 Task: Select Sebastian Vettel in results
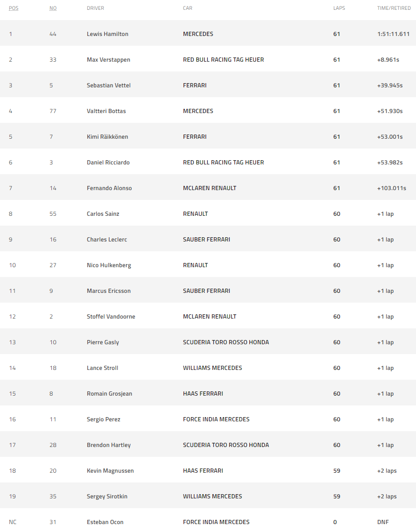tap(108, 85)
